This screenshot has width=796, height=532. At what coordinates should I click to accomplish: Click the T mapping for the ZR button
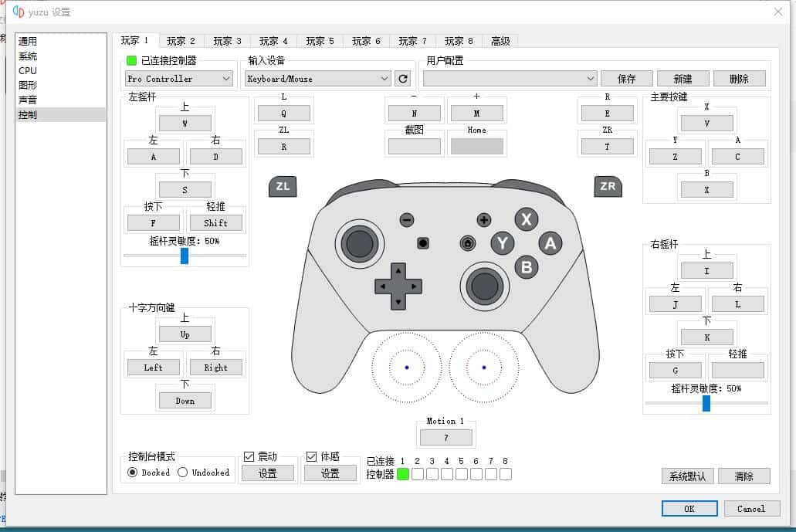click(607, 146)
